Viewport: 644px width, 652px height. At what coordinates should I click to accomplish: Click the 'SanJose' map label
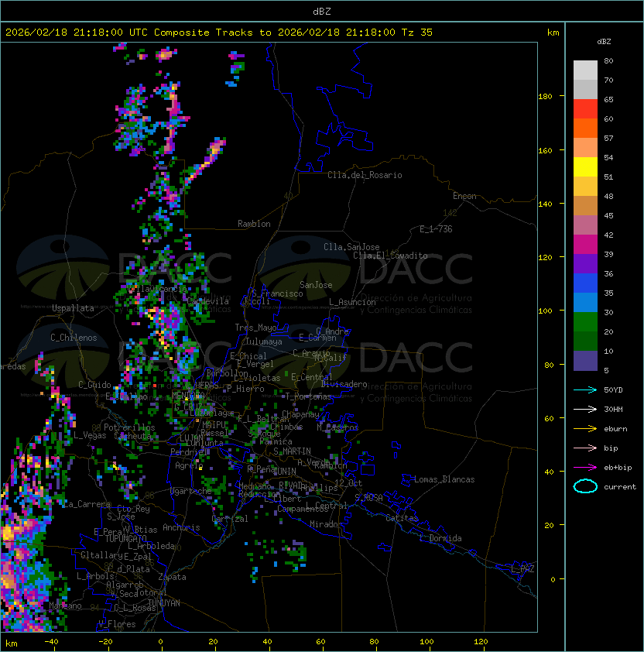(316, 285)
